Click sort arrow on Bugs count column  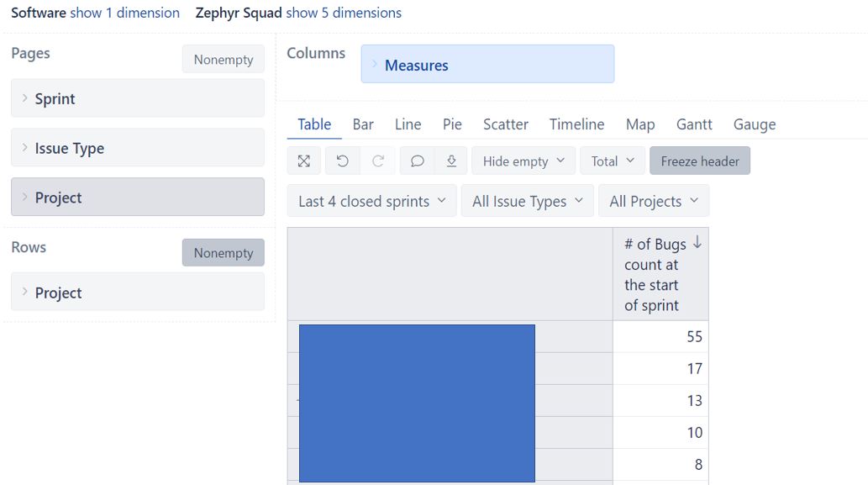coord(697,242)
